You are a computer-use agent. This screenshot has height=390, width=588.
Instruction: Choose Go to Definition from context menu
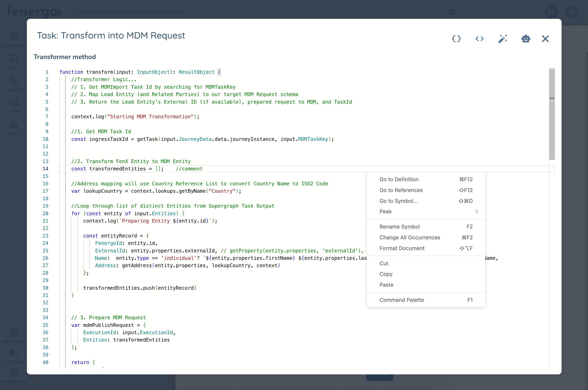pyautogui.click(x=399, y=179)
